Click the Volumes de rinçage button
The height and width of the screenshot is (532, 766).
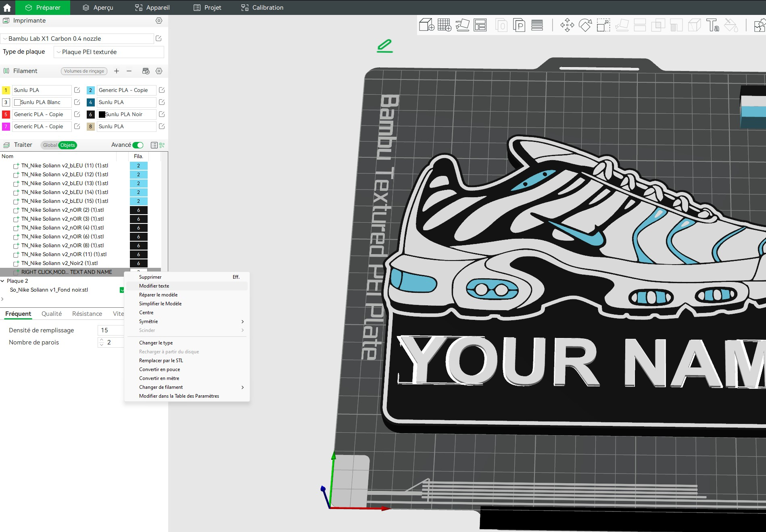pos(84,71)
